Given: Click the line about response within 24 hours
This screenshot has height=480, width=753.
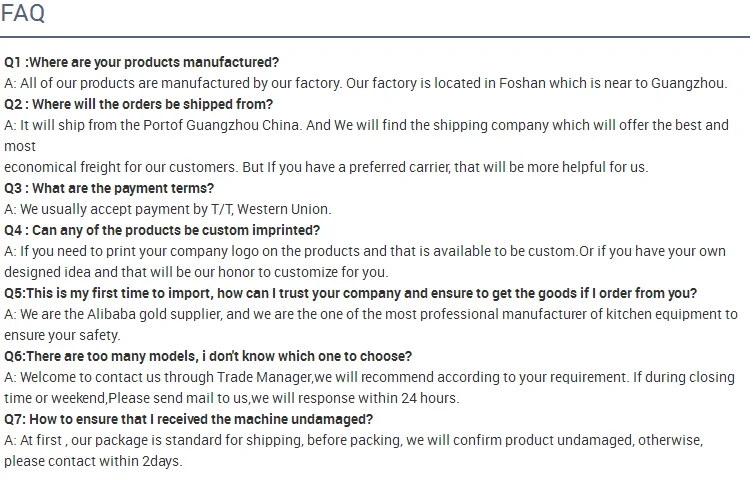Looking at the screenshot, I should (231, 398).
